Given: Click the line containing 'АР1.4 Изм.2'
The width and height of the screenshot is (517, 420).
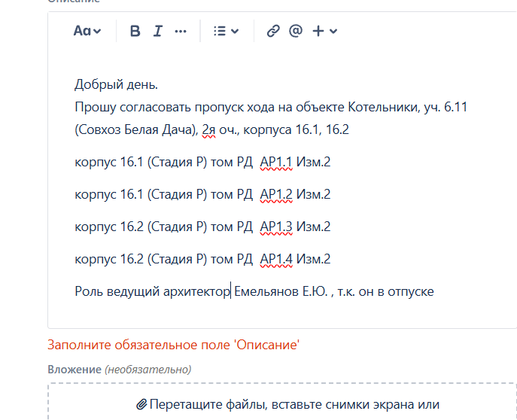Looking at the screenshot, I should [202, 259].
